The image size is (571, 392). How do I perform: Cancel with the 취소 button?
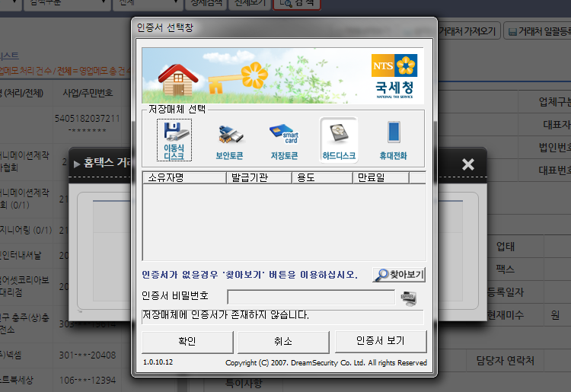click(x=283, y=342)
